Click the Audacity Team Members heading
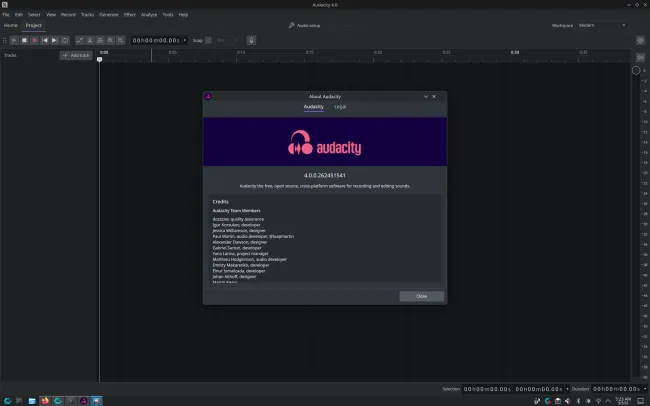 pos(236,211)
